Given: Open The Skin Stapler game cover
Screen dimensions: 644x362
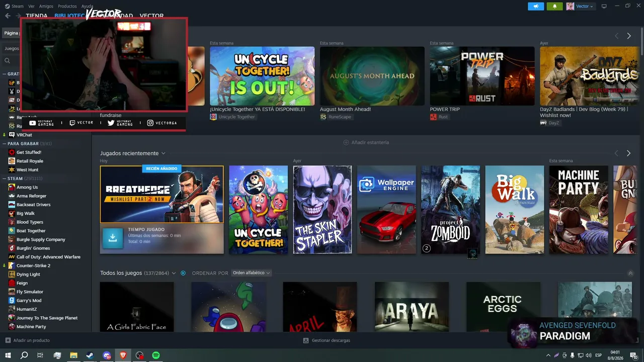Looking at the screenshot, I should pyautogui.click(x=323, y=210).
